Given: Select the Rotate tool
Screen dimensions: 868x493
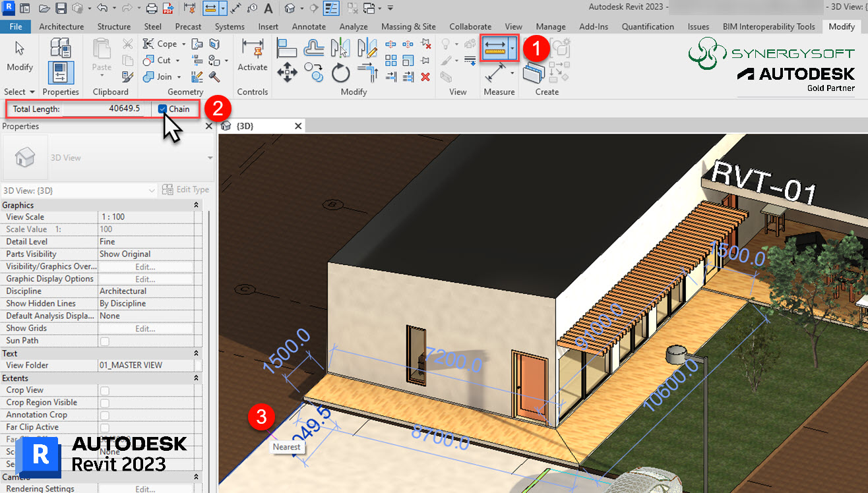Looking at the screenshot, I should [340, 72].
